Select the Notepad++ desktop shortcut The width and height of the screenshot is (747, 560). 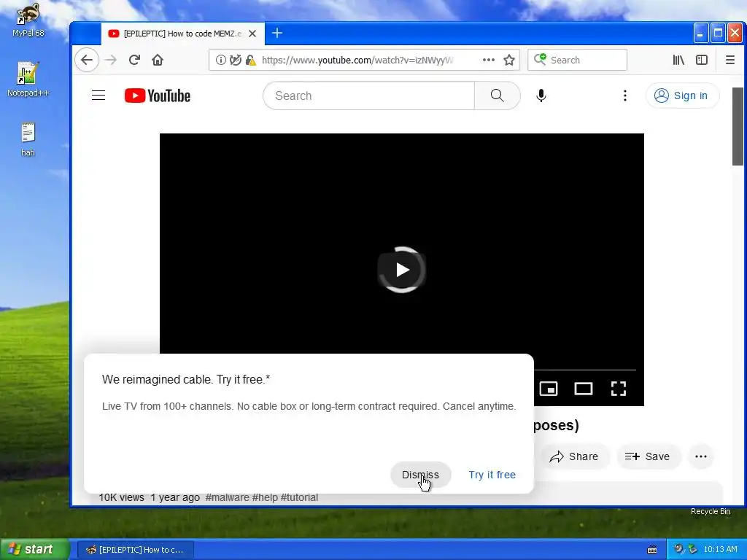(x=28, y=79)
